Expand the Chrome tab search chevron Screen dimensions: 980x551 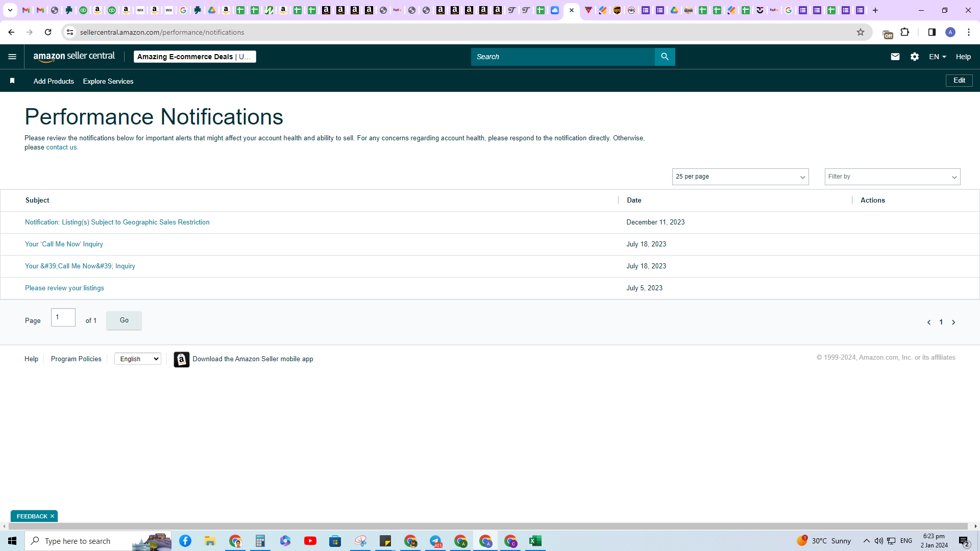[10, 10]
